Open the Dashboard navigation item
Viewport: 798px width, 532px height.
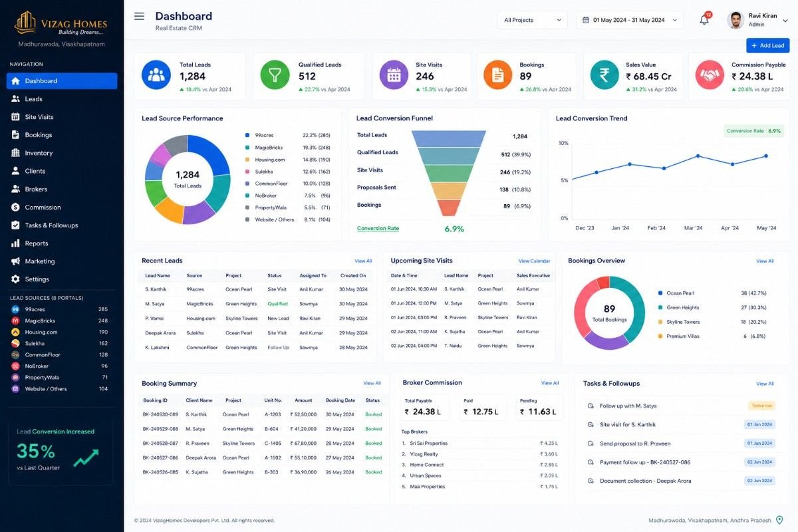tap(62, 81)
